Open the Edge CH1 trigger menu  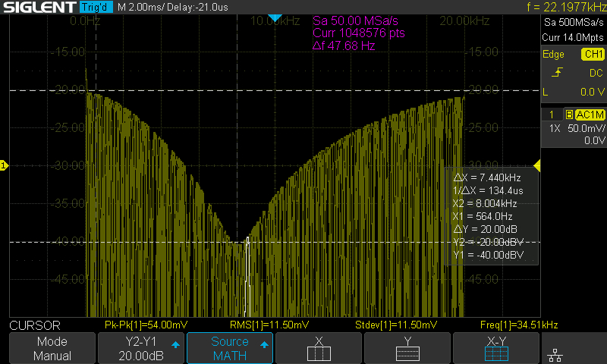[x=573, y=55]
